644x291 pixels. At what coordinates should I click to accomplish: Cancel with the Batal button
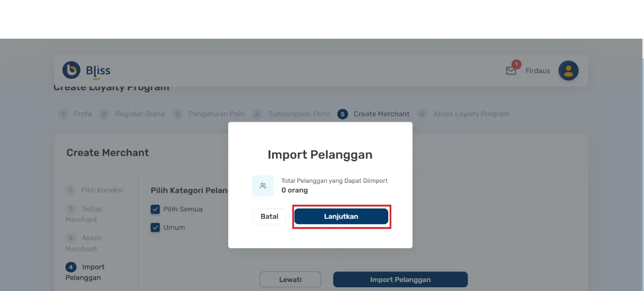click(x=269, y=216)
